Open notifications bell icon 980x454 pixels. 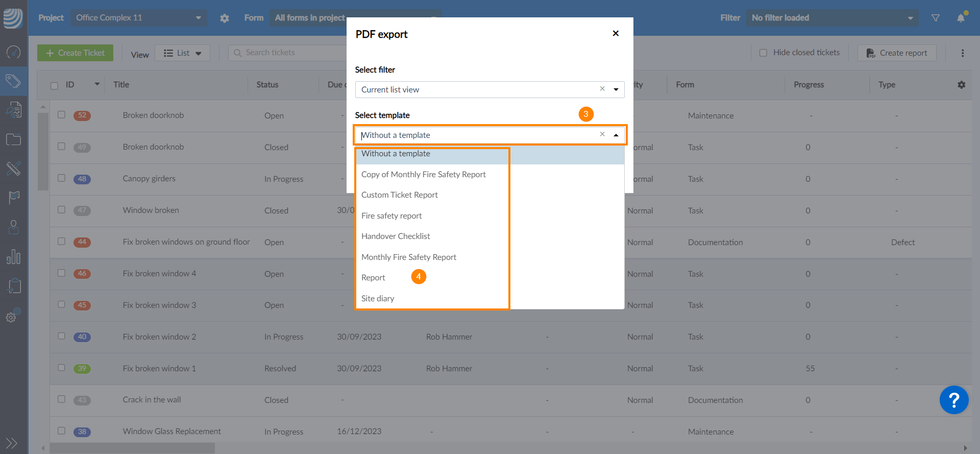point(961,18)
